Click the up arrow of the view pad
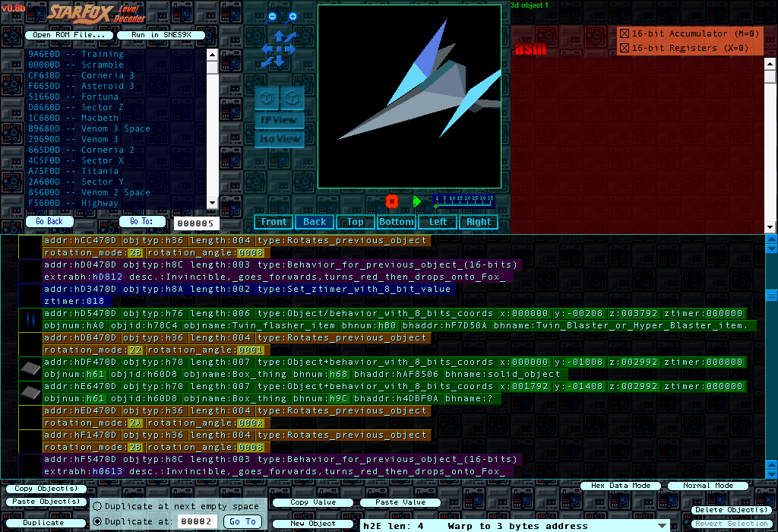778x532 pixels. point(279,37)
